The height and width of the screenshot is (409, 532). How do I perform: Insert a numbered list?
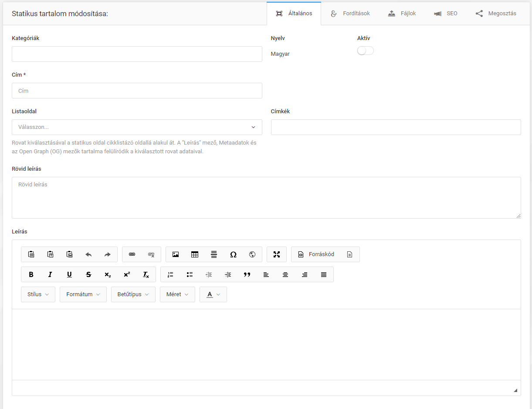[x=170, y=274]
